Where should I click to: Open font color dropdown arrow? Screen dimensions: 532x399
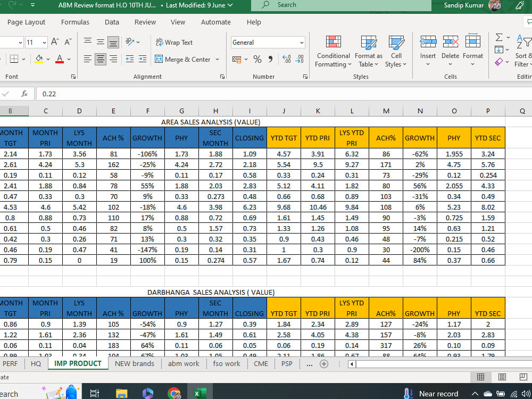click(69, 60)
